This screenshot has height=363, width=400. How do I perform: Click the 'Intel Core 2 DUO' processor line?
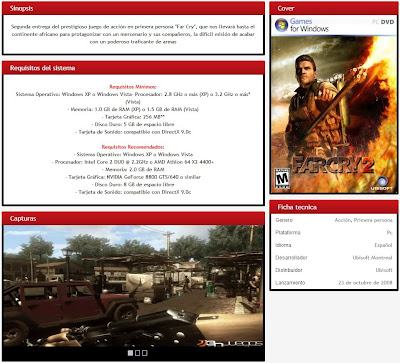pyautogui.click(x=133, y=162)
